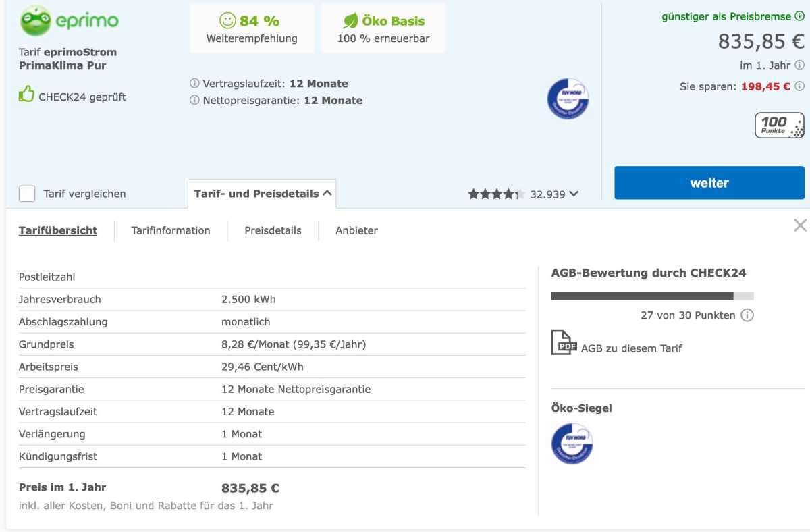
Task: Close the tariff details panel
Action: (800, 225)
